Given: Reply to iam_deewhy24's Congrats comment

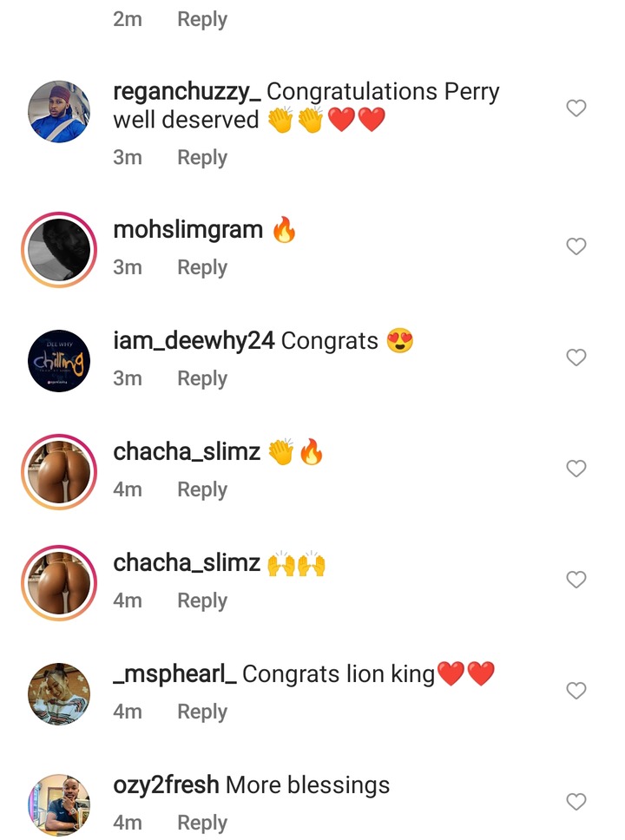Looking at the screenshot, I should tap(202, 378).
